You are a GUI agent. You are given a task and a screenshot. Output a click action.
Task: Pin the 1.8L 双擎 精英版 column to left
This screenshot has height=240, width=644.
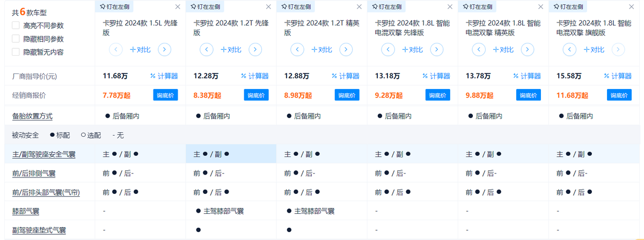click(x=478, y=6)
